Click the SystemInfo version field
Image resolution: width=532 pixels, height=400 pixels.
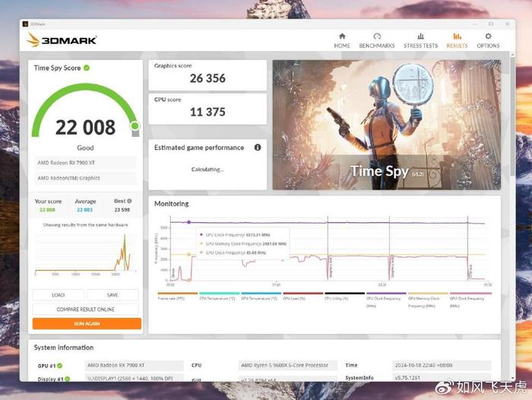point(442,378)
